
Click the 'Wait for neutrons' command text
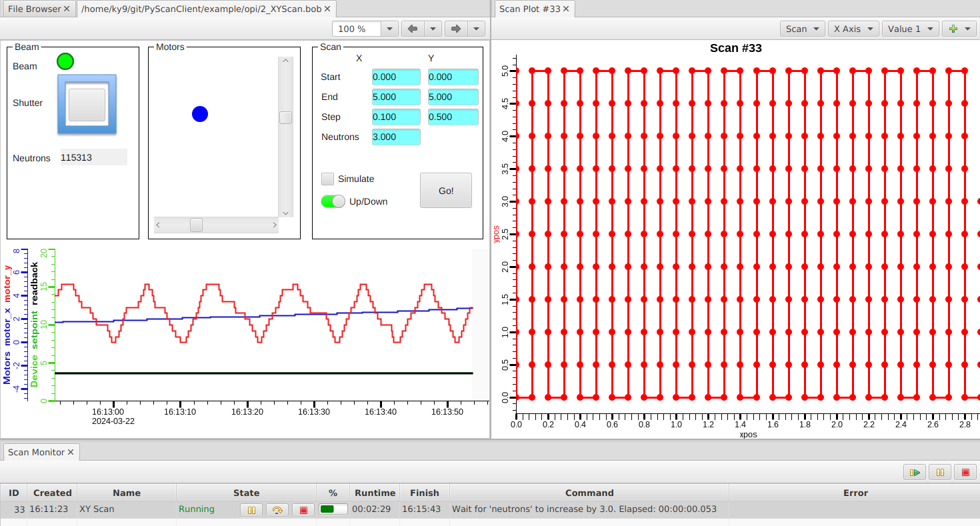click(x=585, y=509)
